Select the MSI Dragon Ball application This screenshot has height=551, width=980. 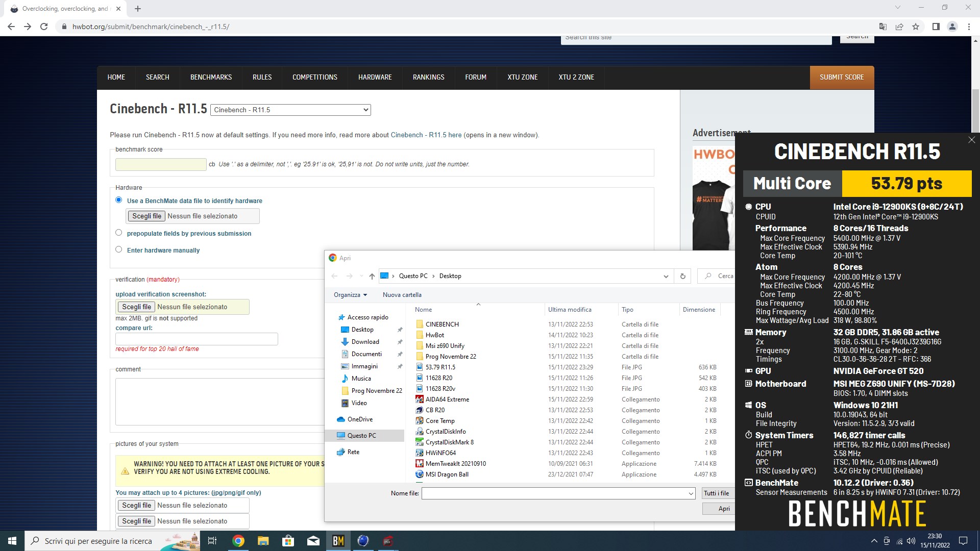[447, 474]
